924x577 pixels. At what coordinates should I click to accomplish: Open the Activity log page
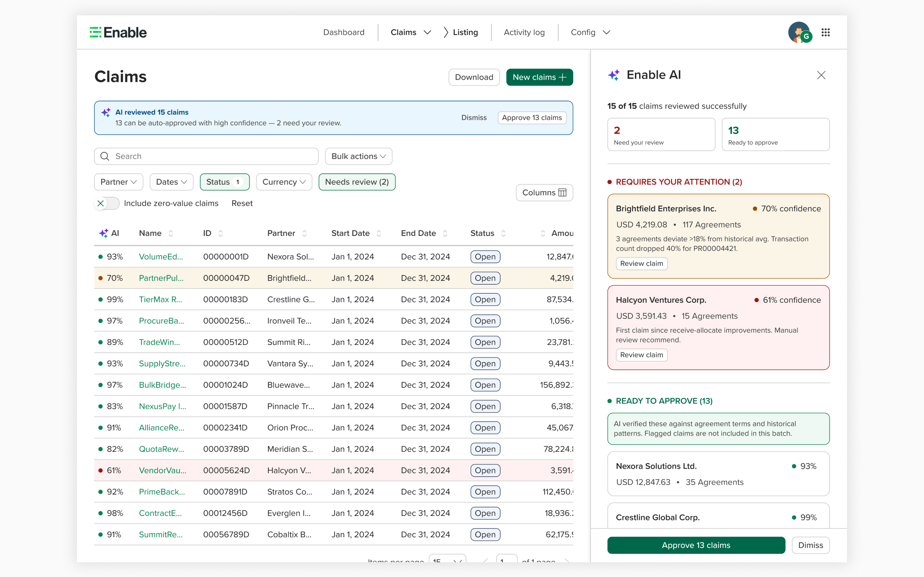coord(524,32)
